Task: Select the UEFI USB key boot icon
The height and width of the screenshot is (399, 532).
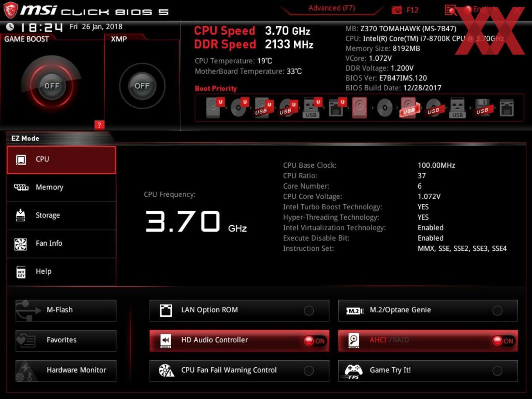Action: click(x=312, y=108)
